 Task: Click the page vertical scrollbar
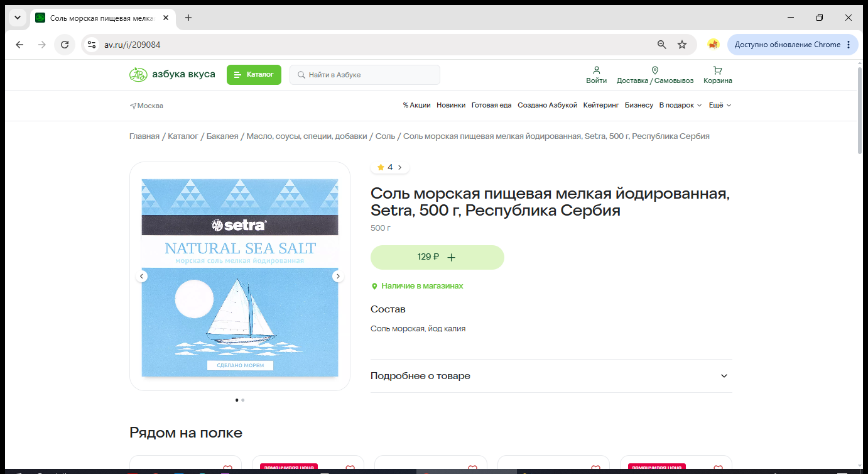tap(860, 111)
